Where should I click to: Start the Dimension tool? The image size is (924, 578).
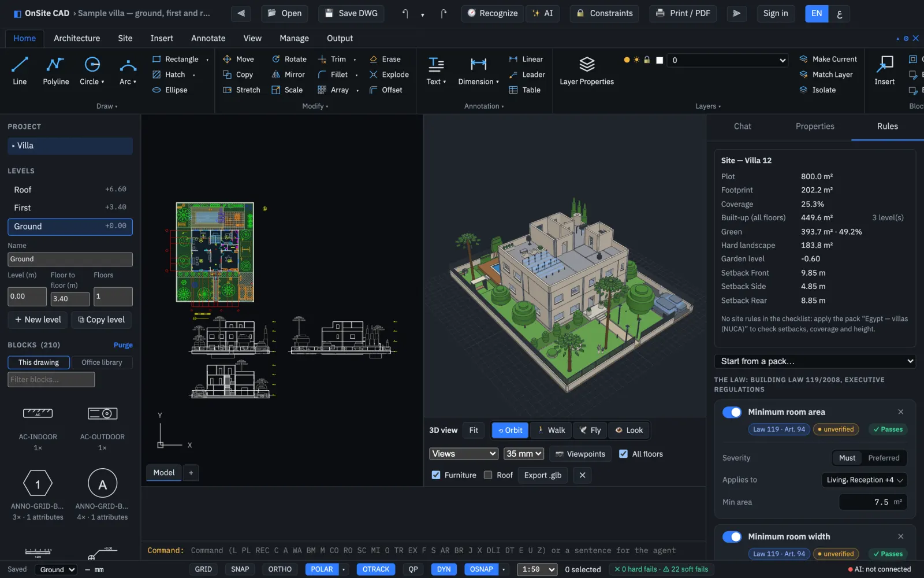click(478, 71)
